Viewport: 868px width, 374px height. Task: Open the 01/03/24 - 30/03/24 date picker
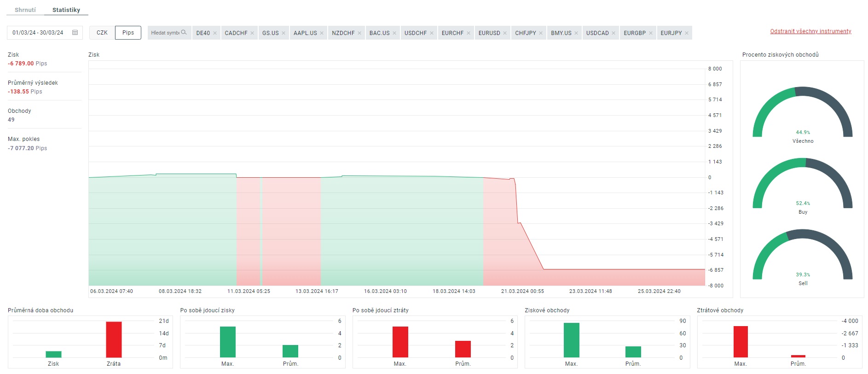click(38, 33)
